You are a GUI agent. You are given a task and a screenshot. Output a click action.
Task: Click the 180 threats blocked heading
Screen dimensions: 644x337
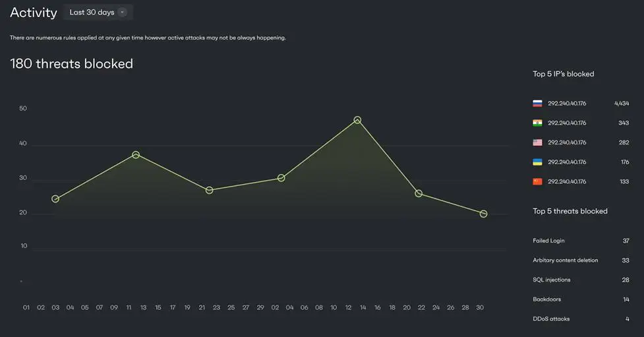coord(71,64)
